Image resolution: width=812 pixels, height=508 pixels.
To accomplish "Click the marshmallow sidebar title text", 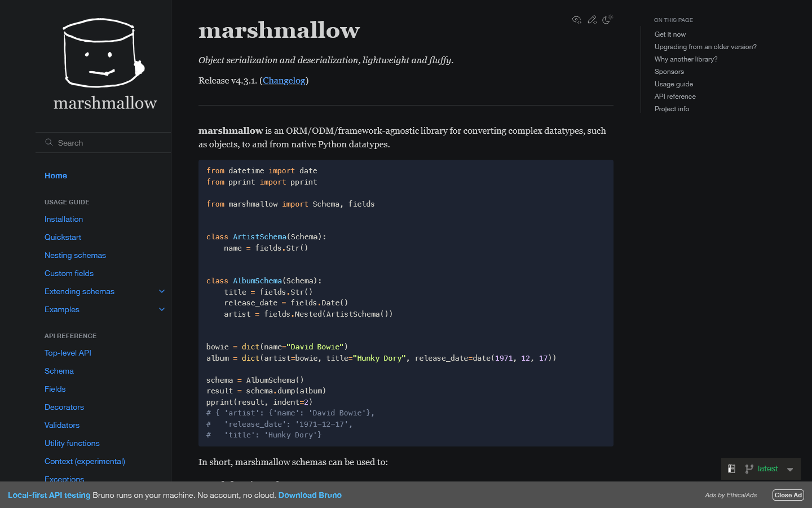I will (105, 103).
